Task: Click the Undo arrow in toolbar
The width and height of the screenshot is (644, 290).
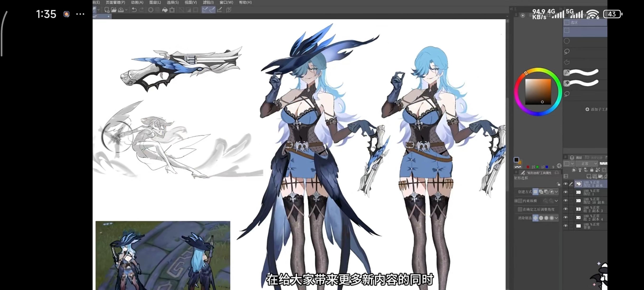Action: 134,10
